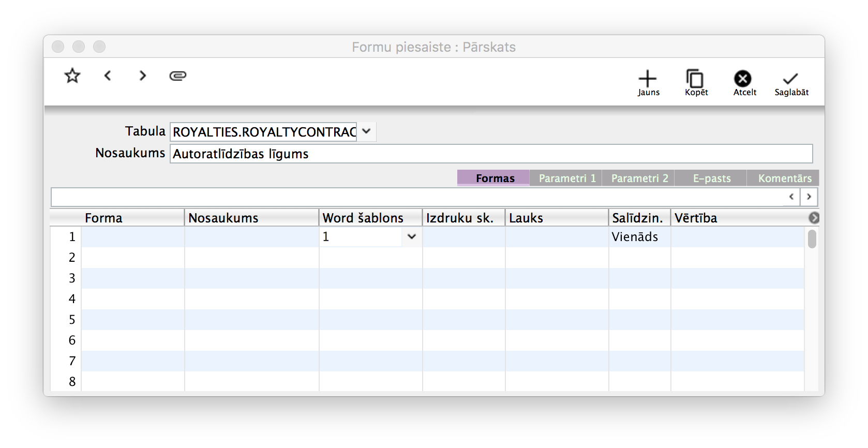
Task: Open the E-pasts tab
Action: pyautogui.click(x=711, y=178)
